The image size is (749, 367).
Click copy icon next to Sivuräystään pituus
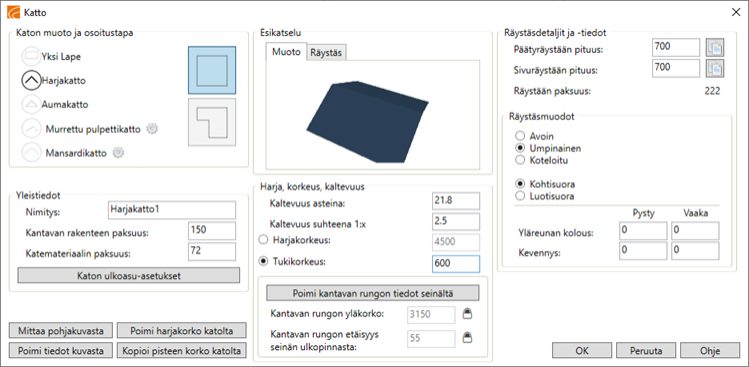(x=715, y=68)
